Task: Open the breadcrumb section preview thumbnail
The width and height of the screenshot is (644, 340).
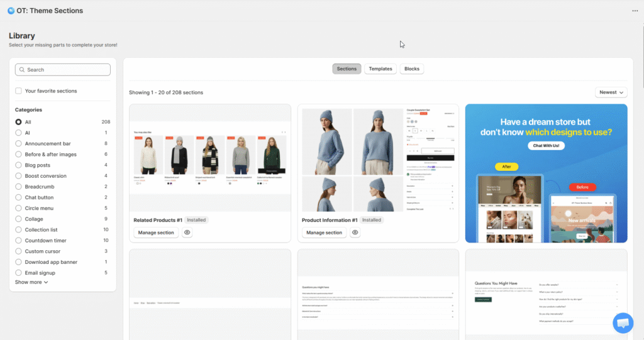Action: pos(210,294)
